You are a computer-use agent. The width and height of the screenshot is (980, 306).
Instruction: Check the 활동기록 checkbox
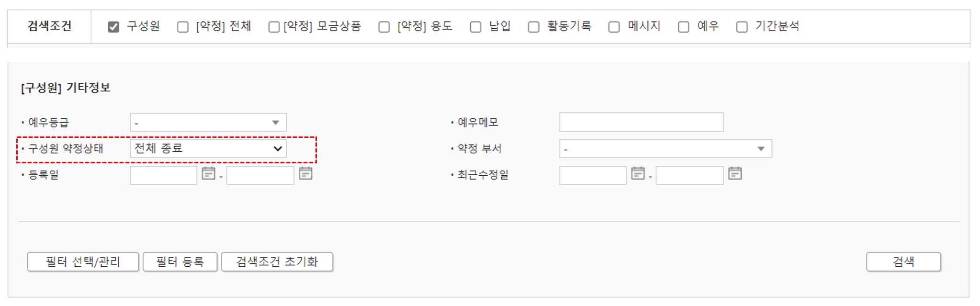coord(533,27)
